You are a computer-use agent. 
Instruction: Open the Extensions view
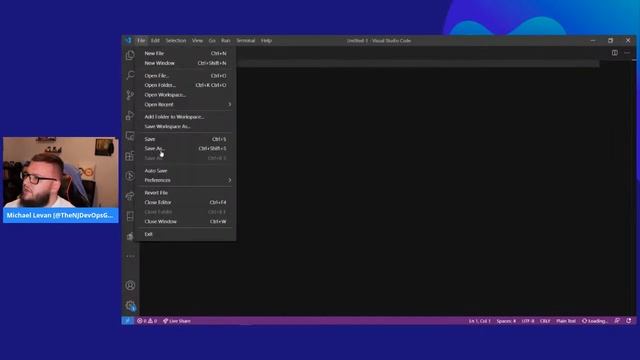[130, 156]
